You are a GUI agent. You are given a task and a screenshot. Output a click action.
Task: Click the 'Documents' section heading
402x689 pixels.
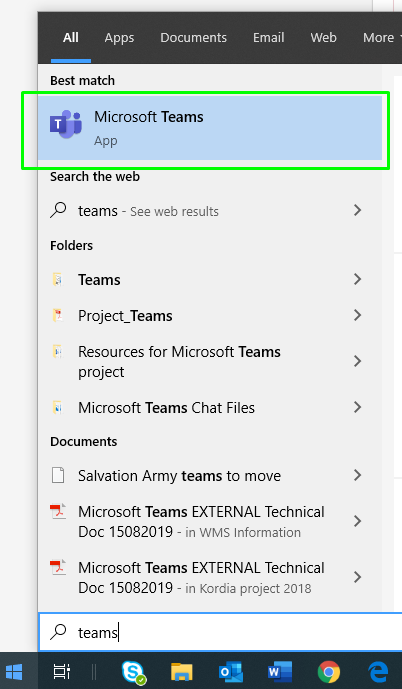coord(83,441)
